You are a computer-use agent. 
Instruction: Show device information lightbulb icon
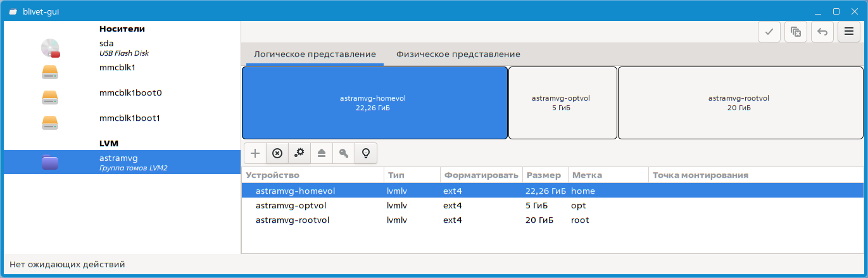pyautogui.click(x=365, y=153)
